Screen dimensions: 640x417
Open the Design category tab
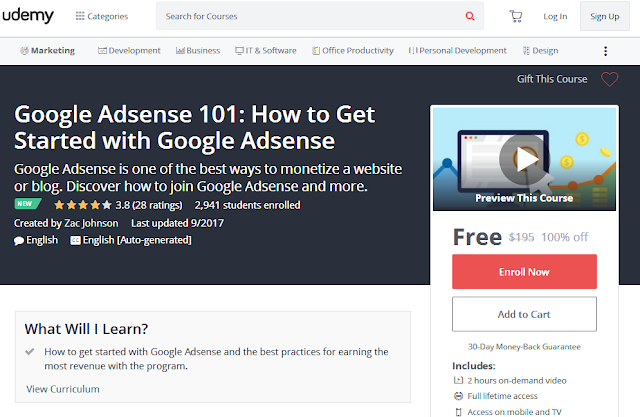tap(540, 51)
